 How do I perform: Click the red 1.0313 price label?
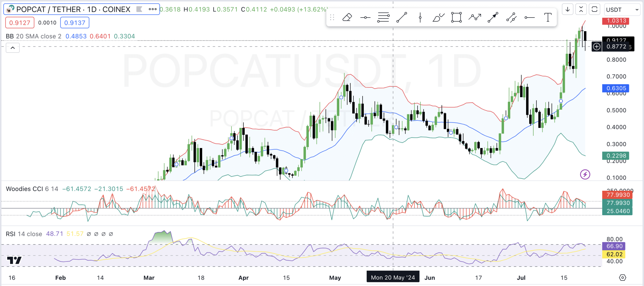click(616, 21)
